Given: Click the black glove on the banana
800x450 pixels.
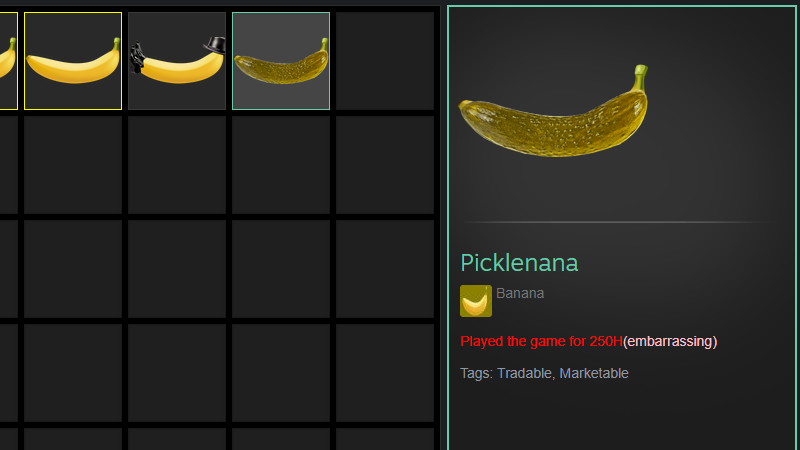Looking at the screenshot, I should 137,58.
